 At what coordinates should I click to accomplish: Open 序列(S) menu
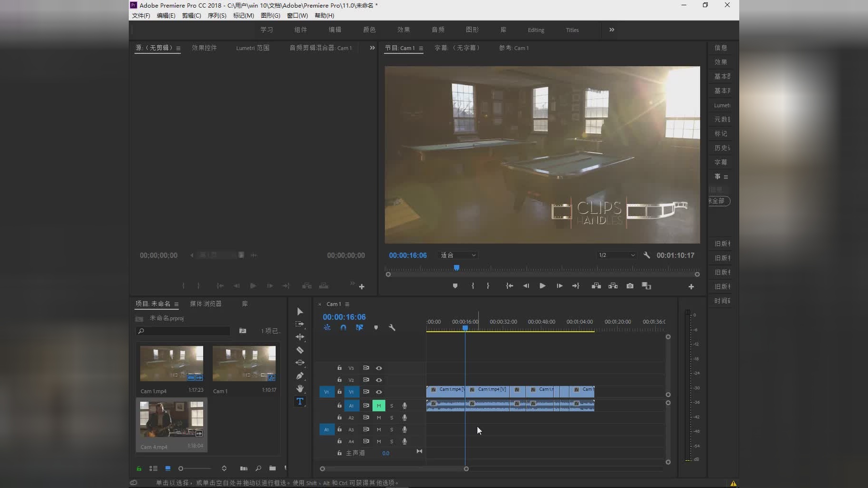(x=217, y=16)
